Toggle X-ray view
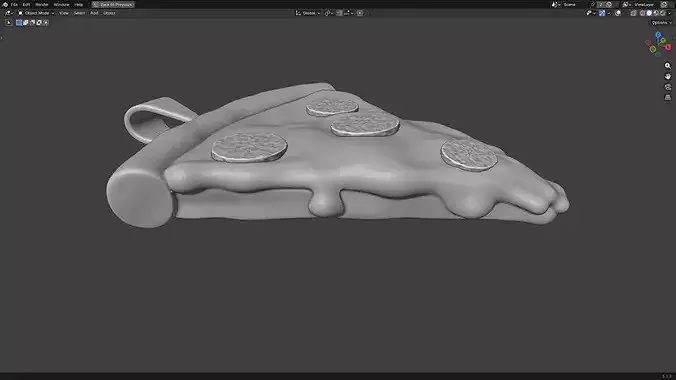This screenshot has width=676, height=380. tap(633, 13)
